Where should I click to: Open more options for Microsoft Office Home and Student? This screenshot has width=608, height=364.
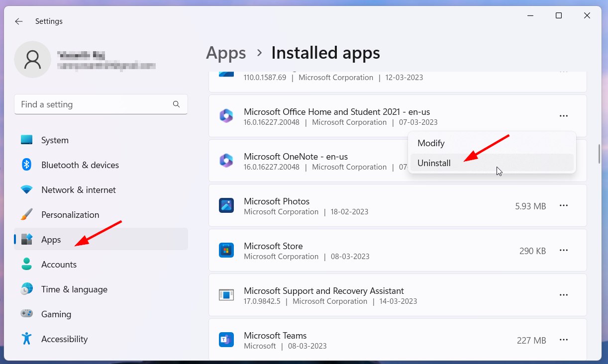pos(563,116)
